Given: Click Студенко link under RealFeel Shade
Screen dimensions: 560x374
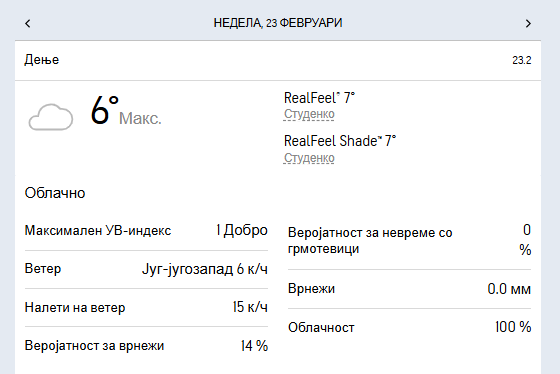Looking at the screenshot, I should pos(309,158).
